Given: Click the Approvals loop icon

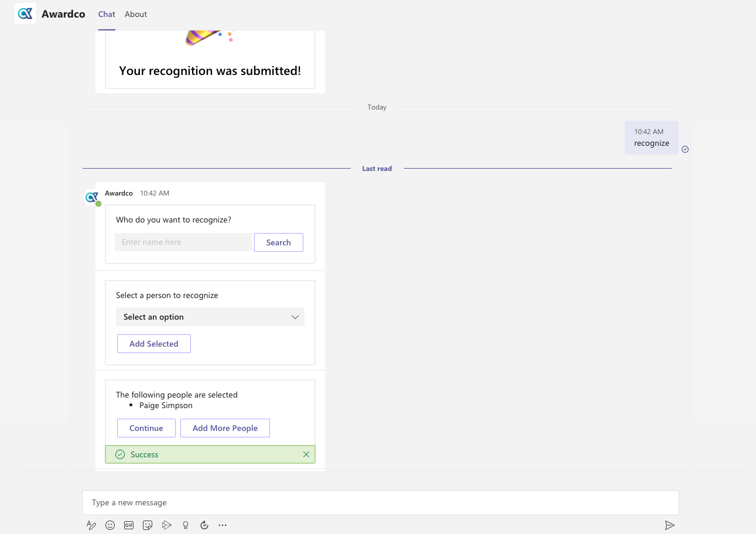Looking at the screenshot, I should tap(204, 525).
